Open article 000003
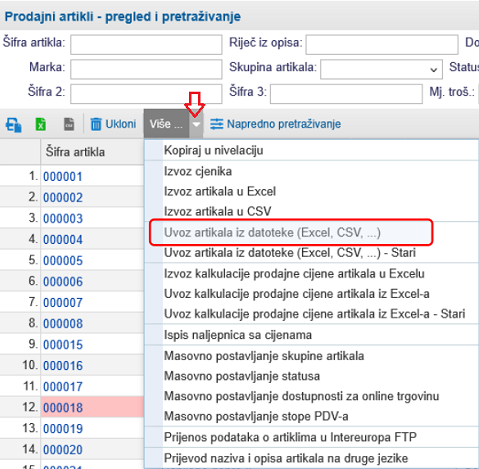This screenshot has width=479, height=469. [63, 218]
